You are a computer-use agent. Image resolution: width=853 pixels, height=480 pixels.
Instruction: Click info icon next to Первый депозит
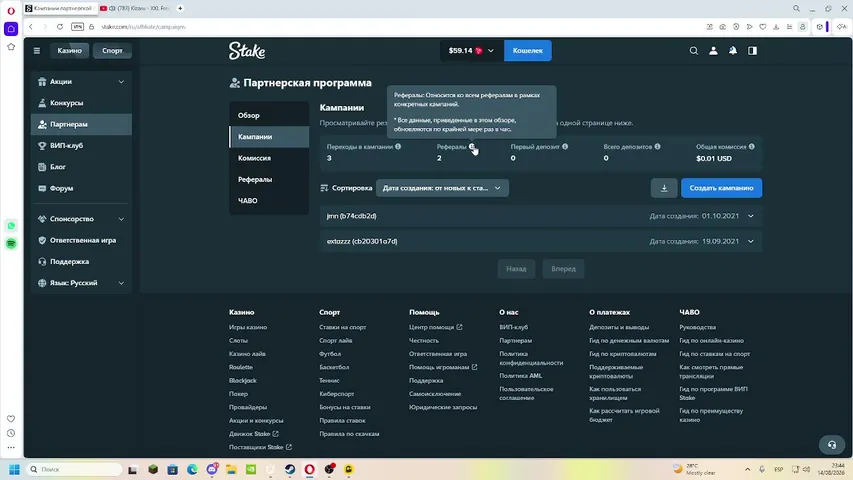565,146
